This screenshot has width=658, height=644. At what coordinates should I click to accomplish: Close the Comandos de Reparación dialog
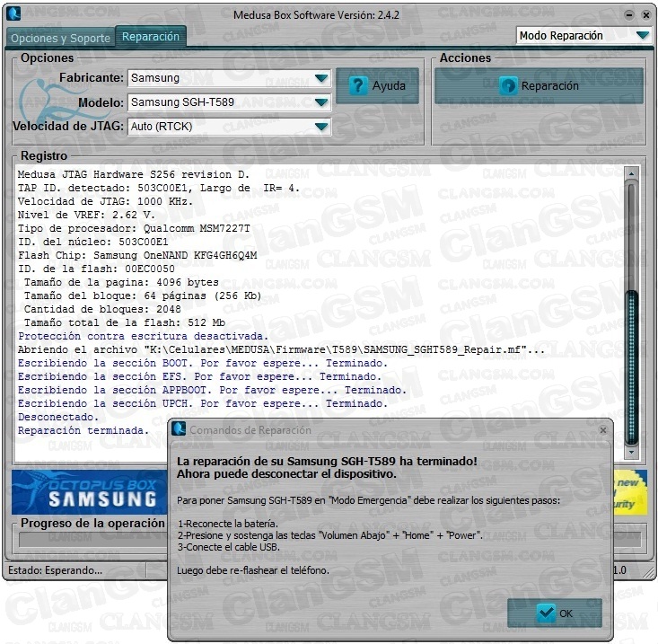(603, 430)
